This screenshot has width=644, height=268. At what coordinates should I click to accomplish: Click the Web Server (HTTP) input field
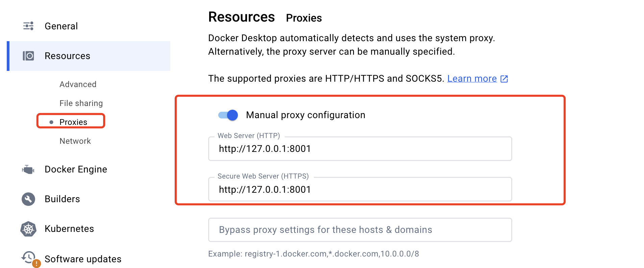click(360, 149)
